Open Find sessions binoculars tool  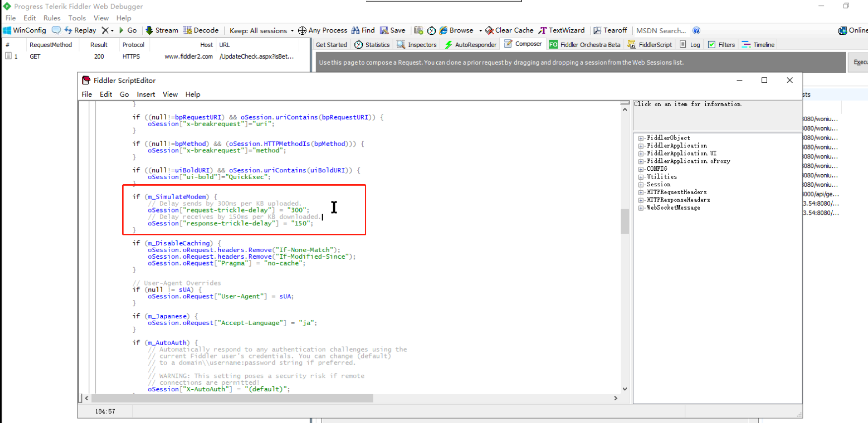[x=363, y=30]
